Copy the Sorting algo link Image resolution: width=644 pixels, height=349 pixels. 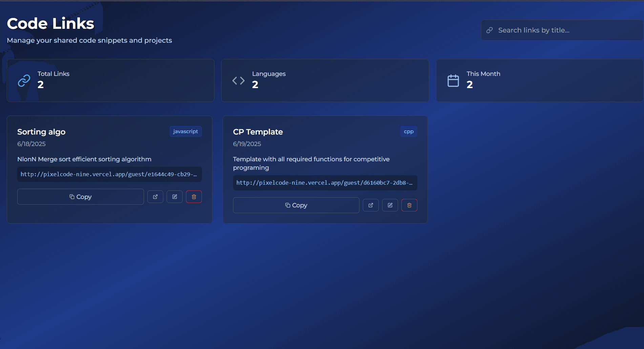81,197
